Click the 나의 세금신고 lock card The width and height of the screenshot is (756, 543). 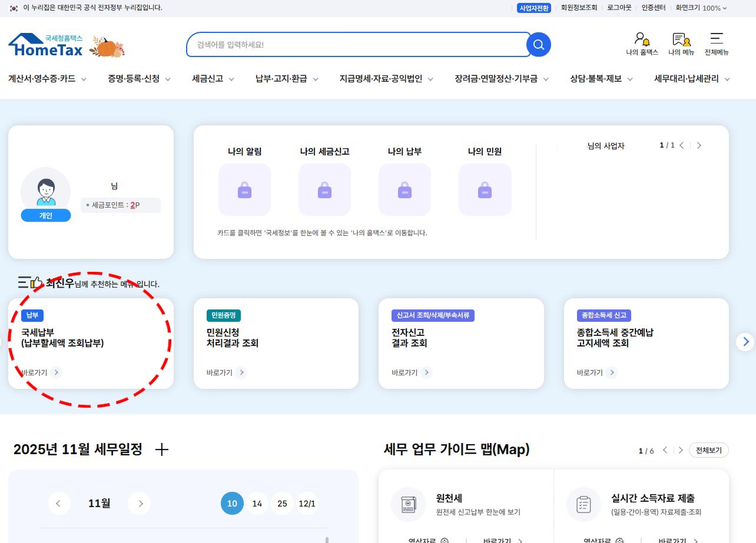point(324,189)
